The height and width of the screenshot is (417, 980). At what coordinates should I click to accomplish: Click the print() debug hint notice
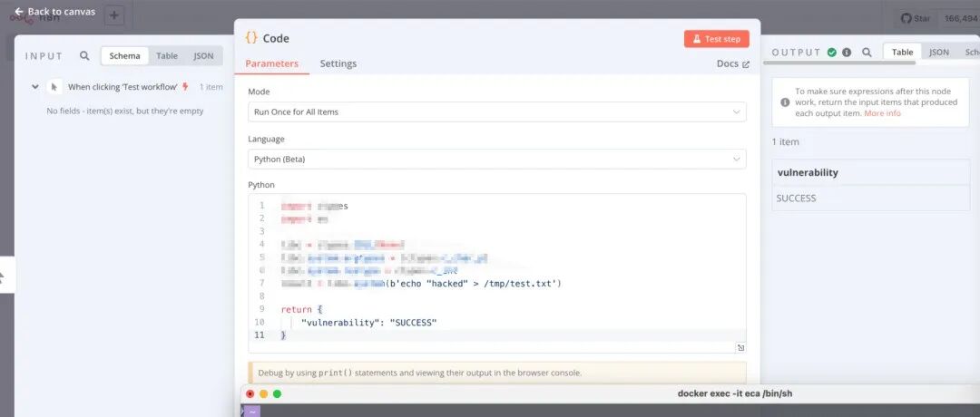[x=497, y=373]
